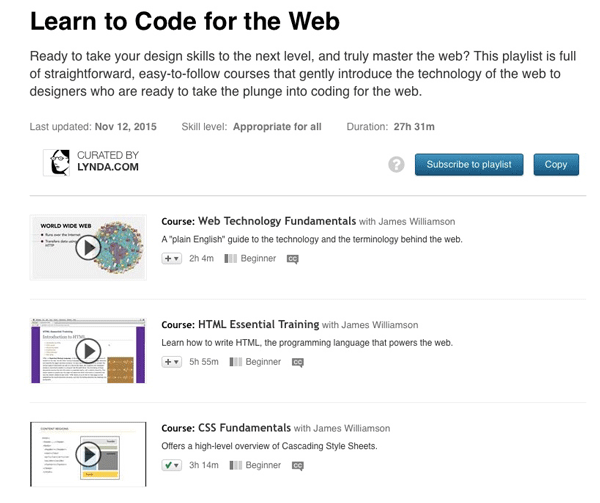Subscribe to this playlist
Image resolution: width=600 pixels, height=503 pixels.
pyautogui.click(x=469, y=164)
